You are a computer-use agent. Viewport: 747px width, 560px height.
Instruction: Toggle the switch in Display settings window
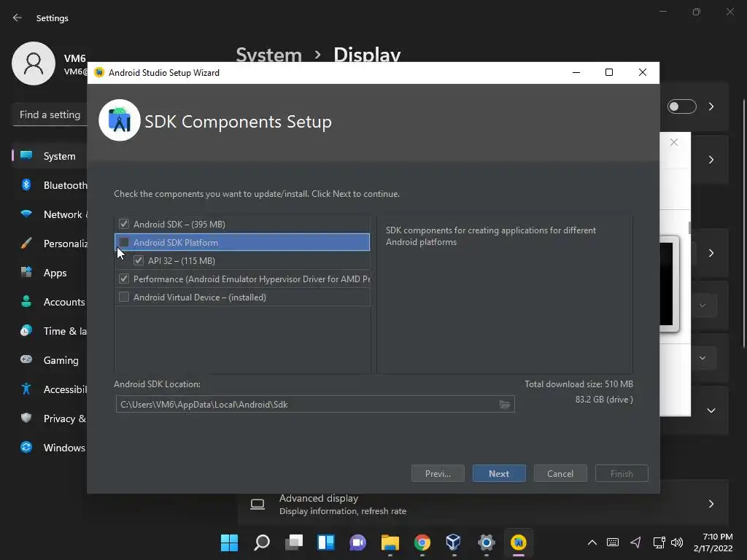coord(682,106)
